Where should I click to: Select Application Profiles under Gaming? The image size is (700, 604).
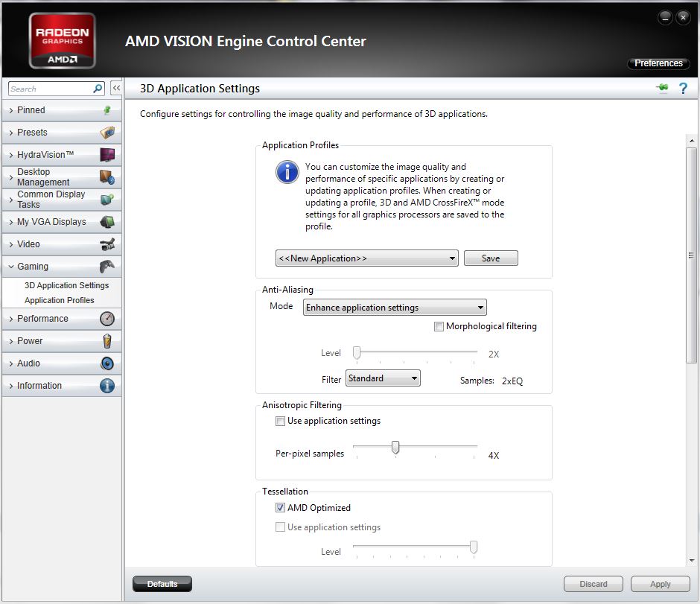(x=60, y=300)
